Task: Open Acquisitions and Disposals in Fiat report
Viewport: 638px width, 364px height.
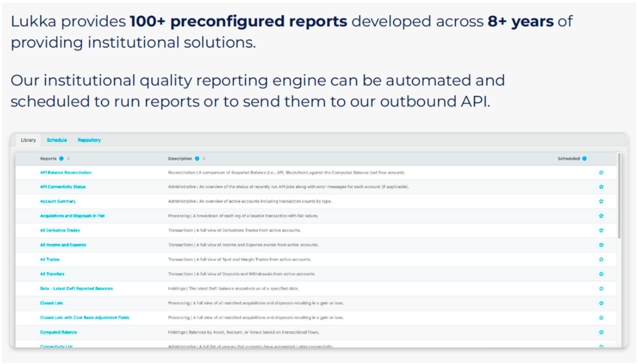Action: tap(72, 216)
